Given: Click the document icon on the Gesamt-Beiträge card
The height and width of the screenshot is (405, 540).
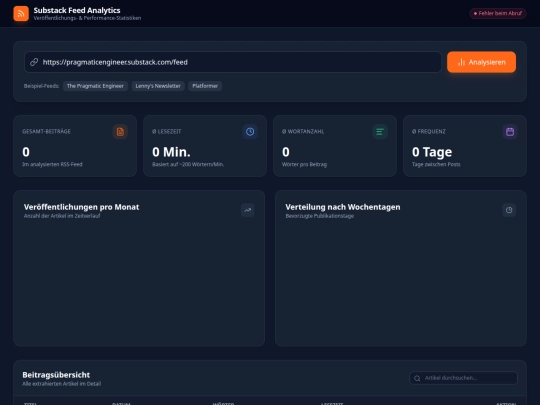Looking at the screenshot, I should point(120,132).
